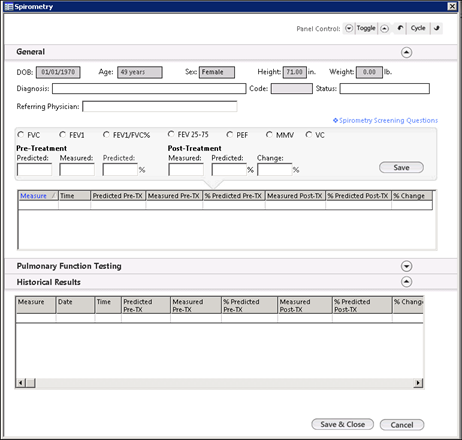Click the cycle backward arrow icon

(x=400, y=28)
